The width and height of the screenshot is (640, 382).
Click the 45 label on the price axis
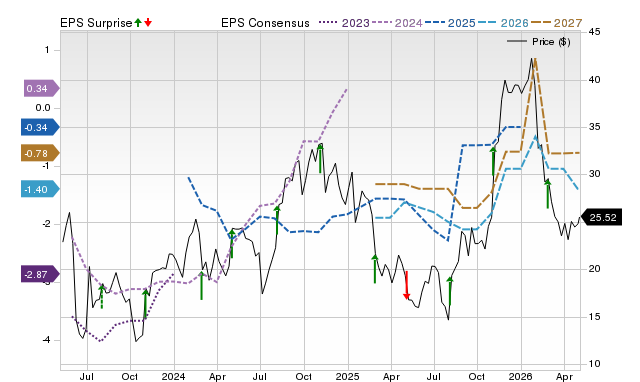(x=594, y=32)
